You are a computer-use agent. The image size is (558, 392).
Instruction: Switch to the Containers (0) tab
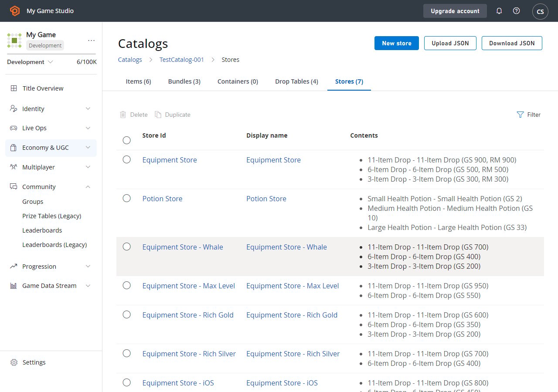(x=238, y=81)
